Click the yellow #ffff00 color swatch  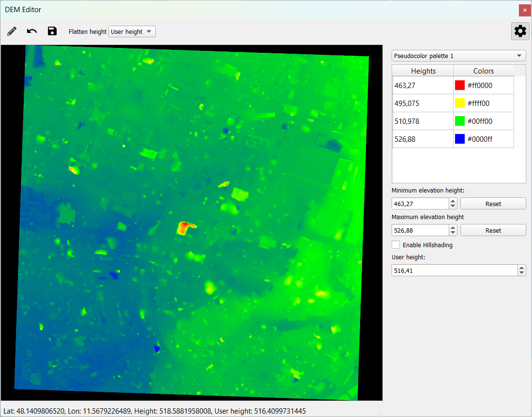pyautogui.click(x=459, y=104)
